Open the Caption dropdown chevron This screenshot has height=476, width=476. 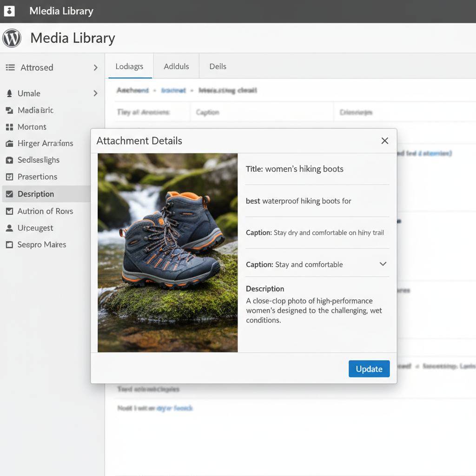(x=383, y=264)
